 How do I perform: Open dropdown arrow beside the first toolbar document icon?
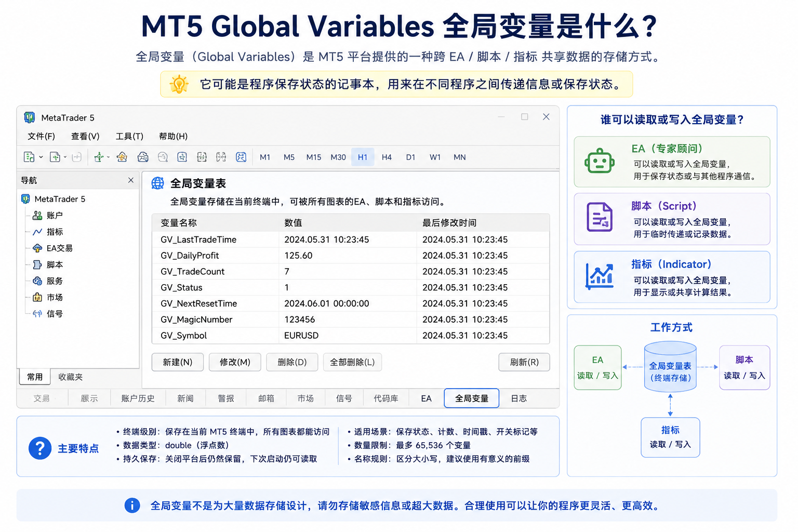[41, 157]
